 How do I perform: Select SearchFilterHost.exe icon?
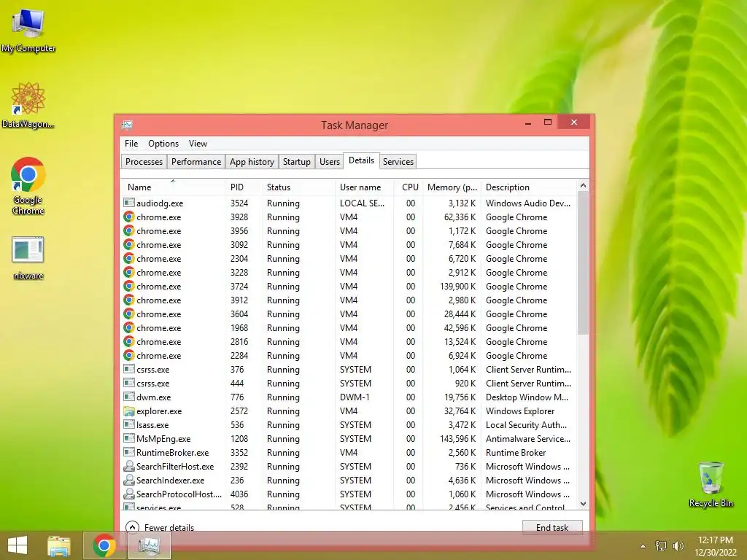tap(128, 466)
